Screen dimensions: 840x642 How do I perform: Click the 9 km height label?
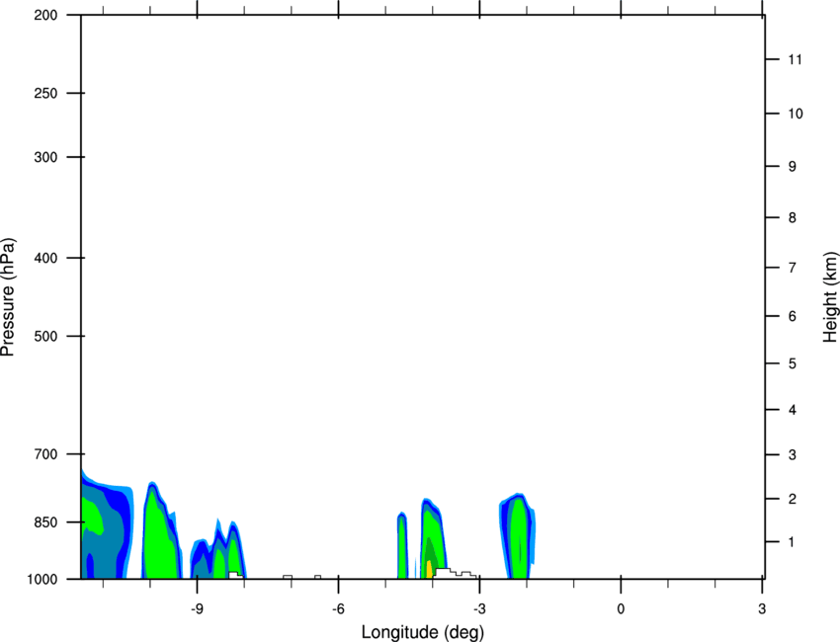792,167
